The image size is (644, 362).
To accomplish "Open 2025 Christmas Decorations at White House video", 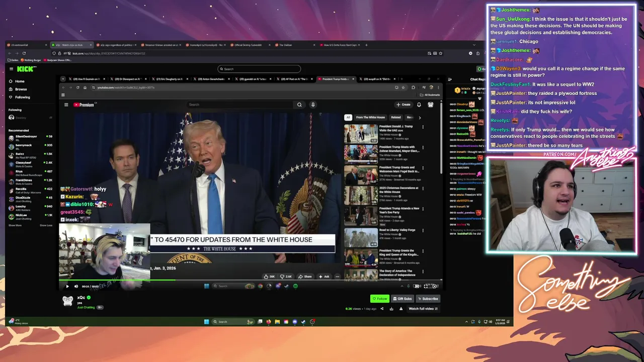I will pos(360,196).
